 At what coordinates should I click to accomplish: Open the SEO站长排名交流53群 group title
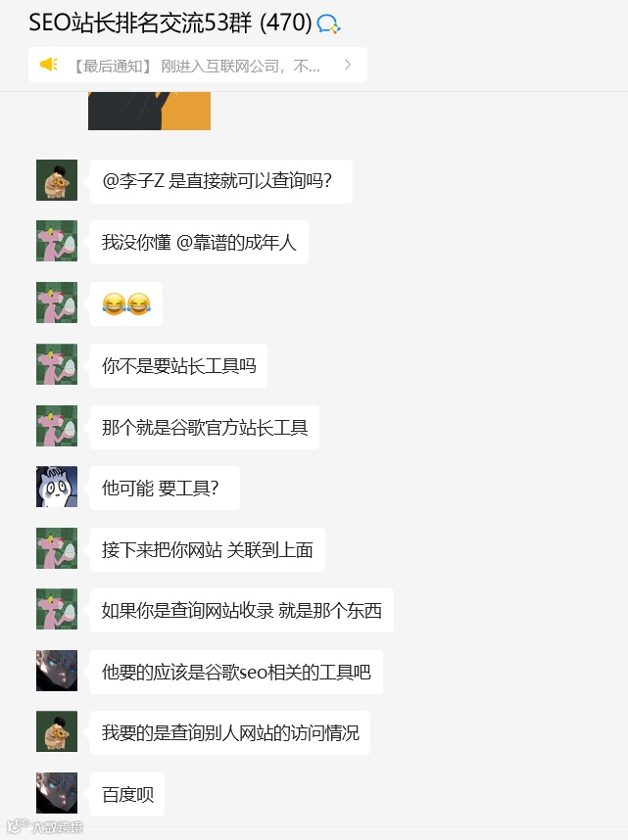click(170, 23)
